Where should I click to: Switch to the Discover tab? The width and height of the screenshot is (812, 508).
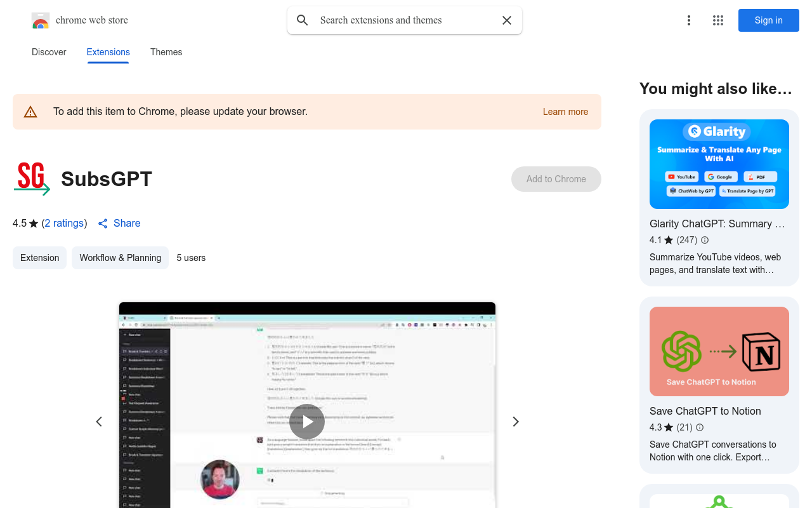tap(49, 52)
